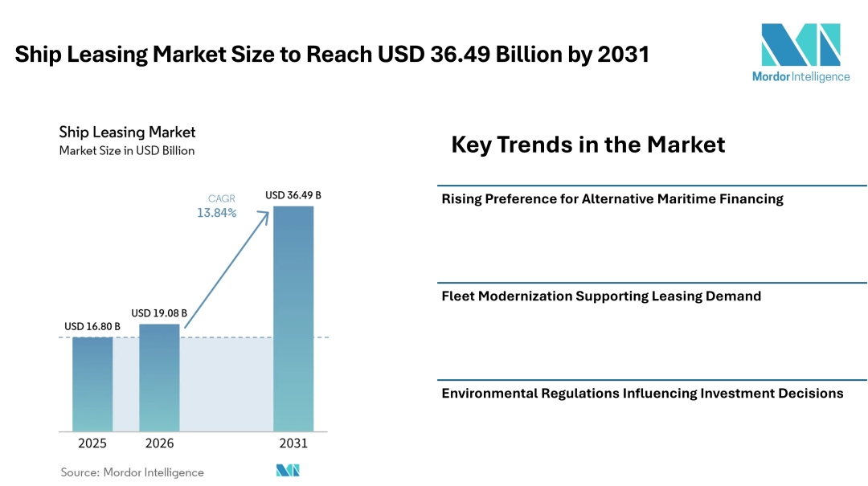Image resolution: width=868 pixels, height=486 pixels.
Task: Click the '2026' axis label
Action: pyautogui.click(x=159, y=443)
